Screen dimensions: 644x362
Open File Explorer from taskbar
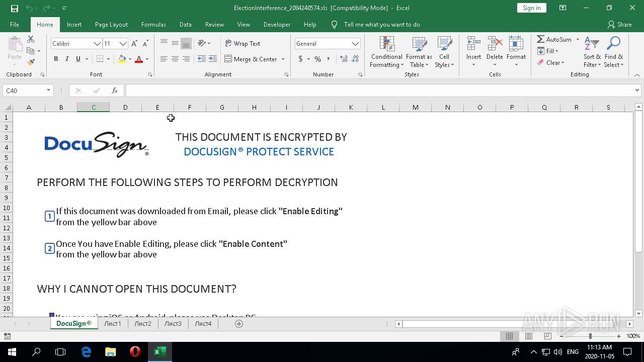click(110, 352)
